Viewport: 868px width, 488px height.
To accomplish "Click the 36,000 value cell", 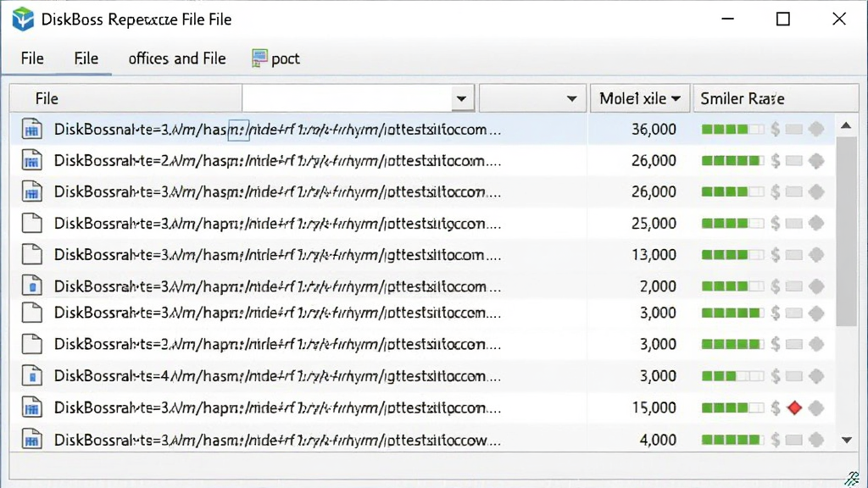I will pos(654,129).
